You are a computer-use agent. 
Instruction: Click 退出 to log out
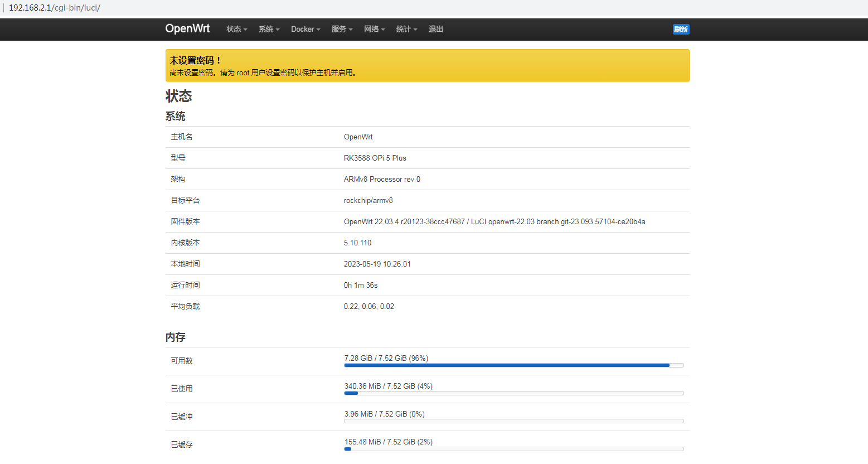point(436,29)
